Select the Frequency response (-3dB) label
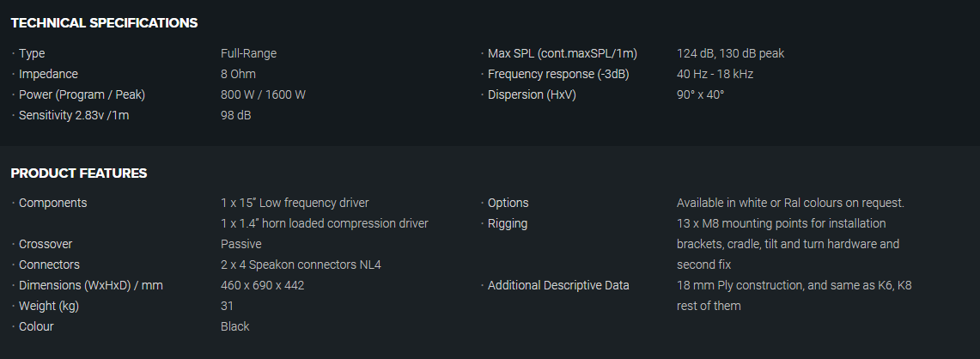The image size is (980, 359). point(558,74)
